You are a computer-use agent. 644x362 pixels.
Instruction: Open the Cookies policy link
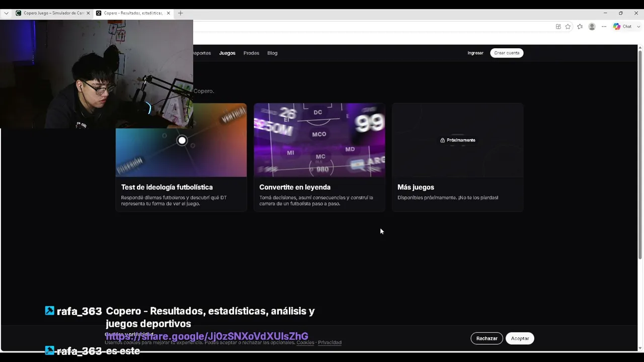click(305, 342)
